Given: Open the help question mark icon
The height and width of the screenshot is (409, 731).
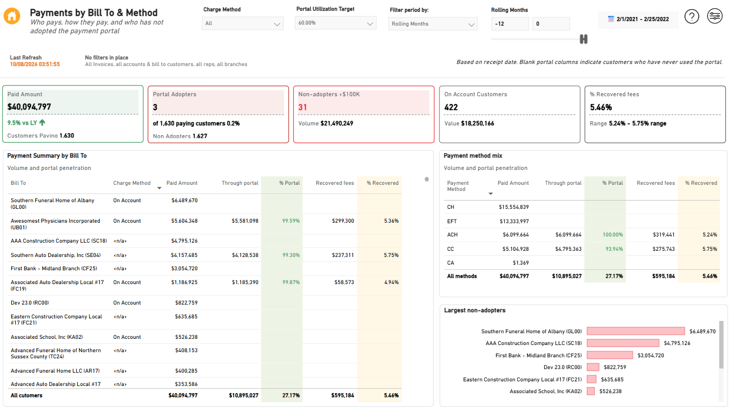Looking at the screenshot, I should [691, 17].
